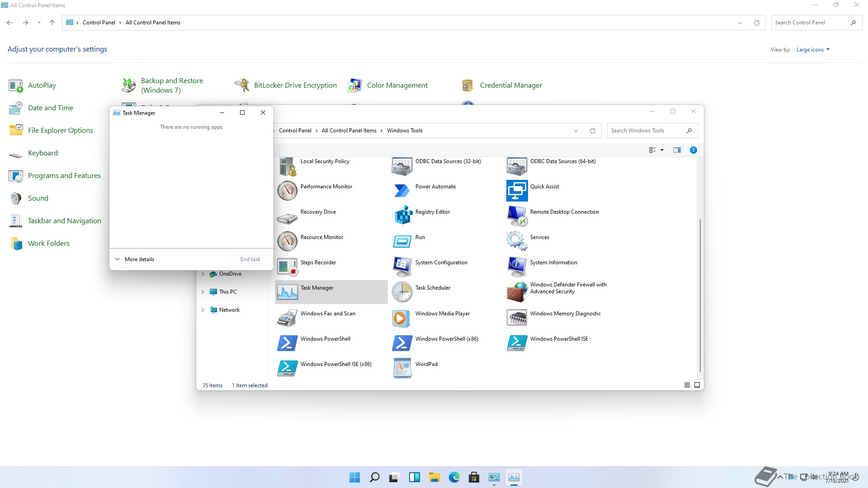868x488 pixels.
Task: Click the Search Windows Tools field
Action: click(x=652, y=131)
